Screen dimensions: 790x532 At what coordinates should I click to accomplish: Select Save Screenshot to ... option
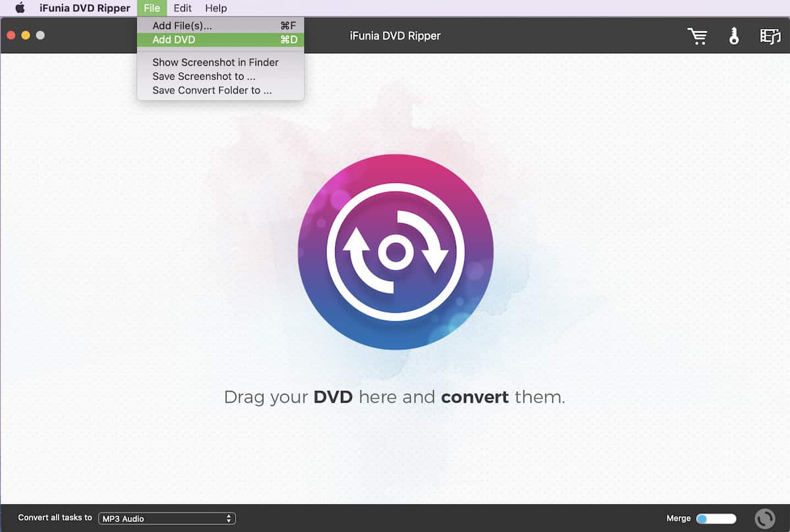click(203, 76)
